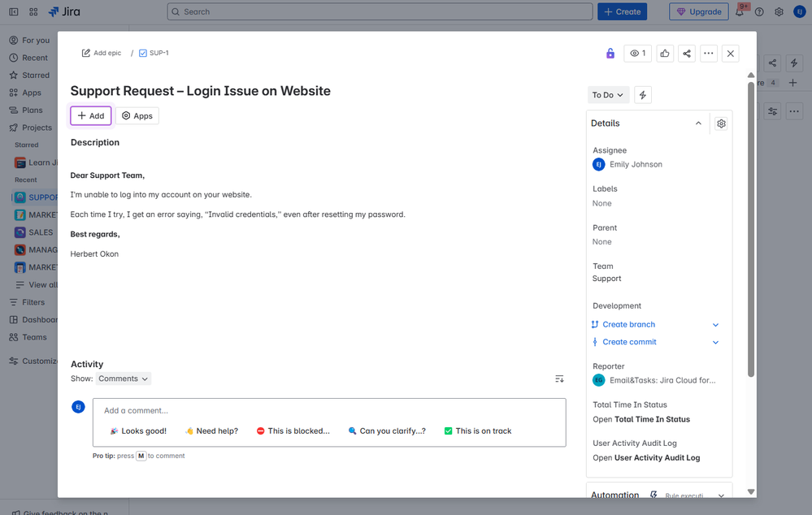Click the Add epic pencil icon

tap(86, 53)
